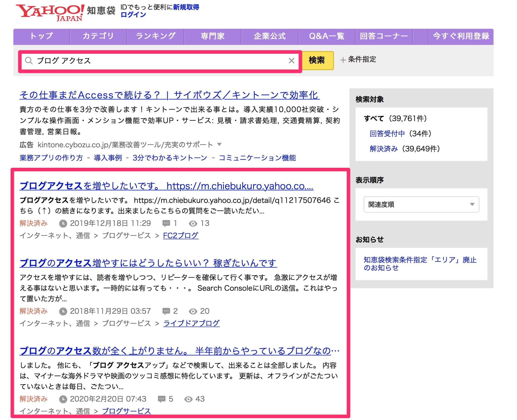Screen dimensions: 517x420
Task: Open the FC2ブログ category link
Action: 181,235
